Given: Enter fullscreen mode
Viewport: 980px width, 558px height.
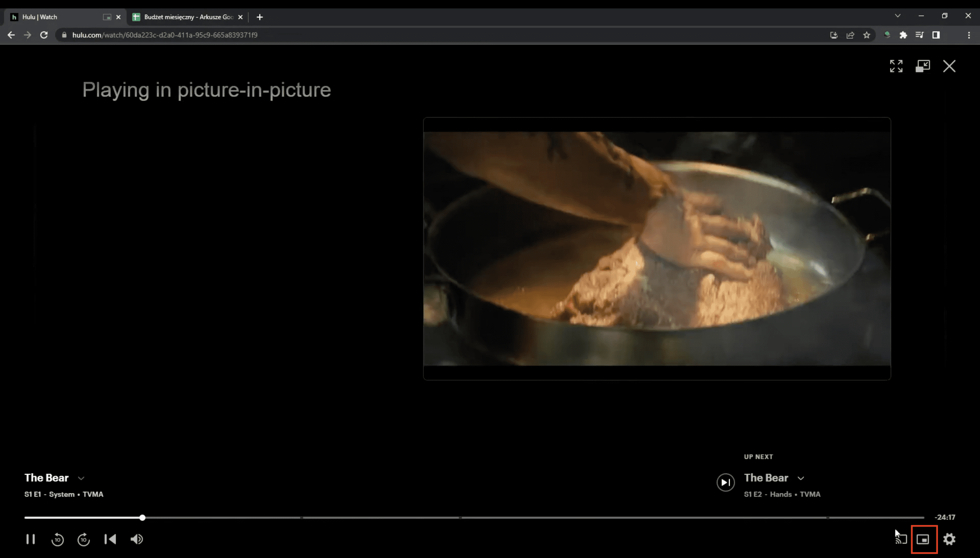Looking at the screenshot, I should point(896,66).
